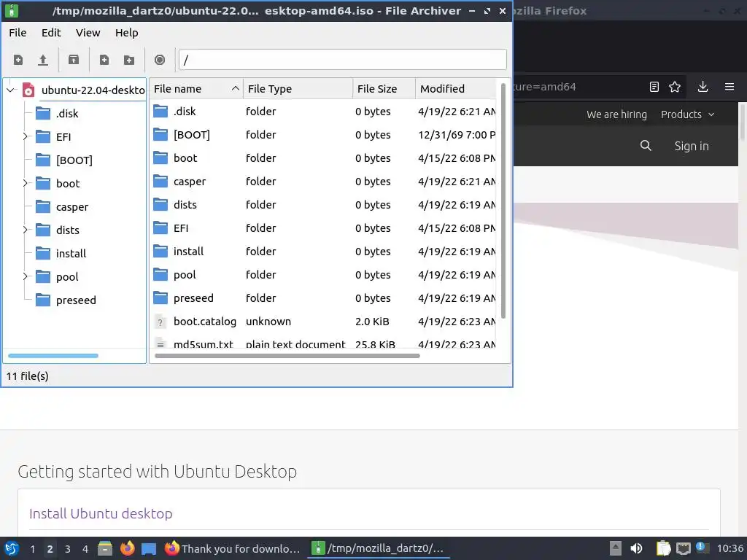Select casper folder in the tree
The height and width of the screenshot is (560, 747).
(72, 206)
